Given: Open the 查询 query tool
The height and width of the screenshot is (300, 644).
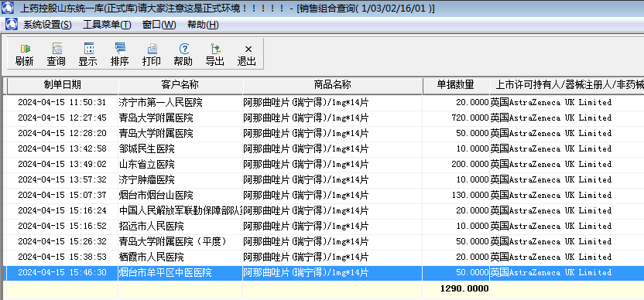Looking at the screenshot, I should [56, 55].
